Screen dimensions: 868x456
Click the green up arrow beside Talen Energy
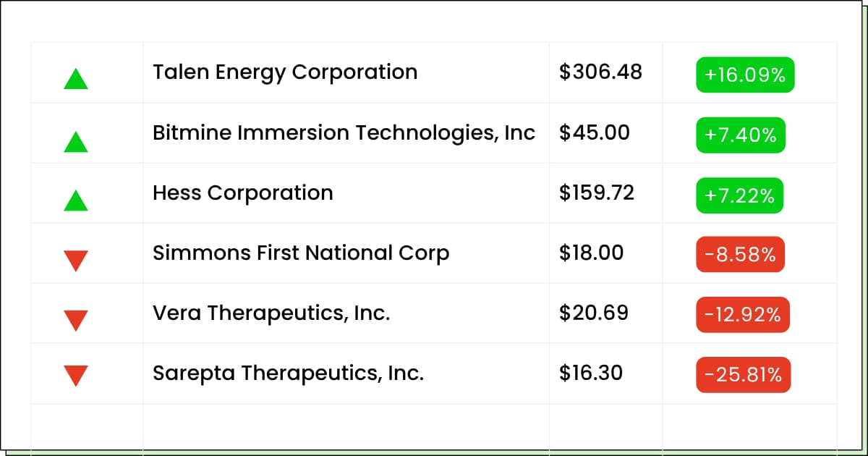click(x=75, y=78)
